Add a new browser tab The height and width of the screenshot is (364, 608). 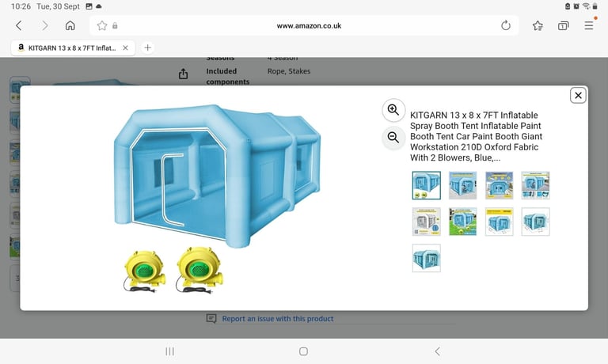point(147,47)
